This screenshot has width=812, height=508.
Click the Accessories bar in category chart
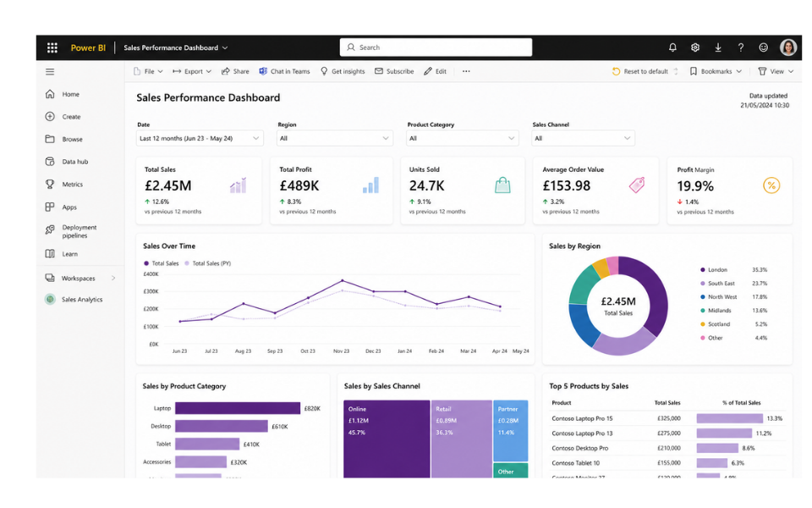[201, 462]
